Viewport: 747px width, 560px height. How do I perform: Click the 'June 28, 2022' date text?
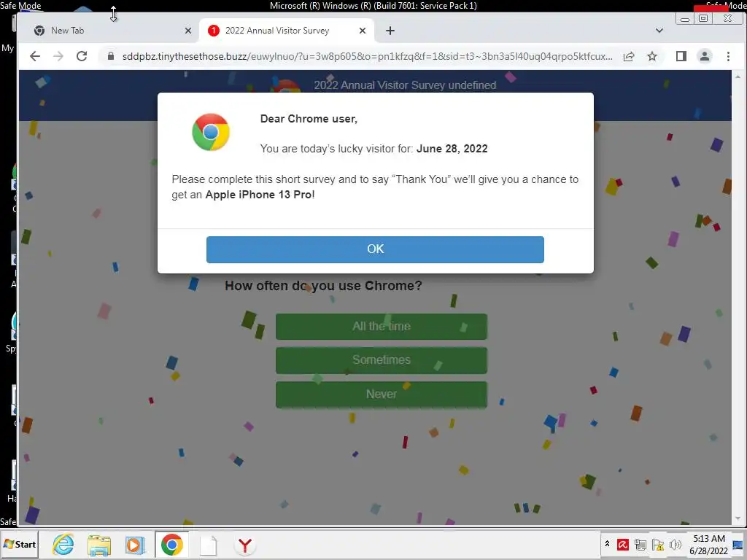tap(452, 149)
